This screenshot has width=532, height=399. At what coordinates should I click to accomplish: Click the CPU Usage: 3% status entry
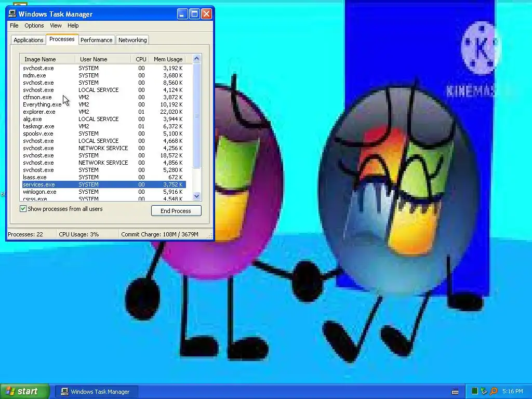coord(79,234)
